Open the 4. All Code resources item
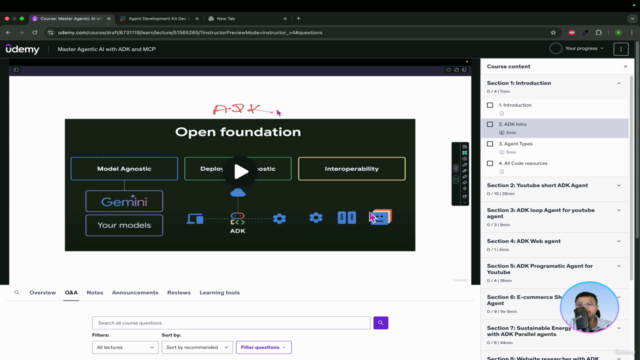640x360 pixels. click(x=523, y=163)
